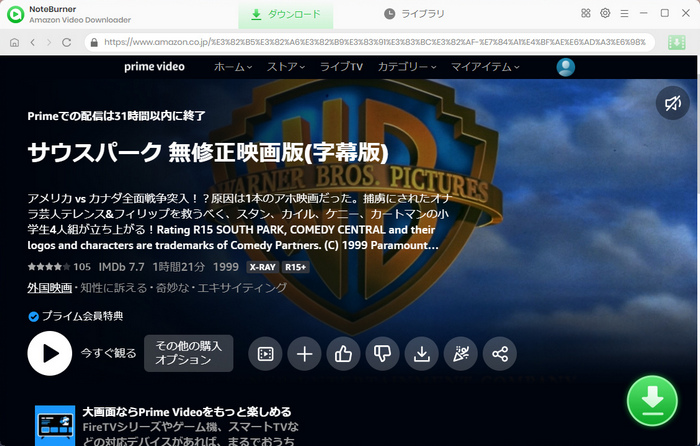Click the IMDb 7.7 rating text
Image resolution: width=700 pixels, height=446 pixels.
click(x=121, y=267)
